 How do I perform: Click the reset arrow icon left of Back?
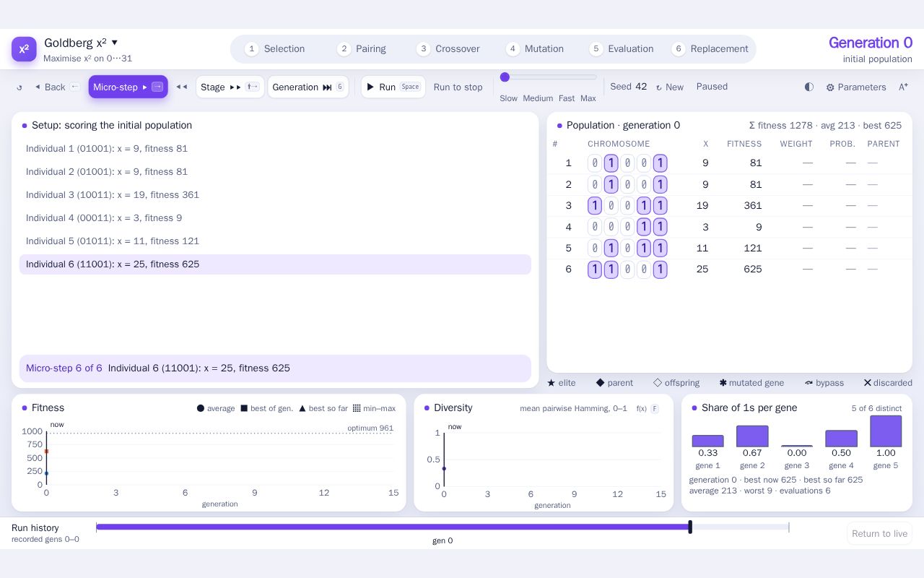click(19, 87)
